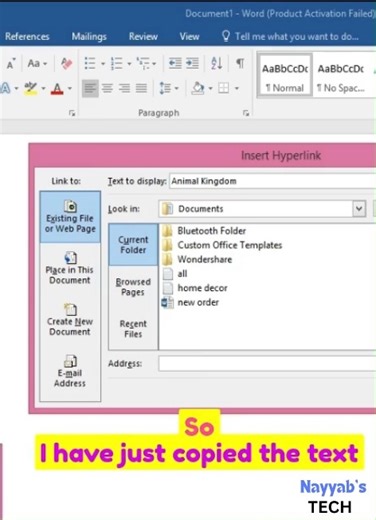Toggle Align Right button
Image resolution: width=376 pixels, height=520 pixels.
pyautogui.click(x=124, y=88)
